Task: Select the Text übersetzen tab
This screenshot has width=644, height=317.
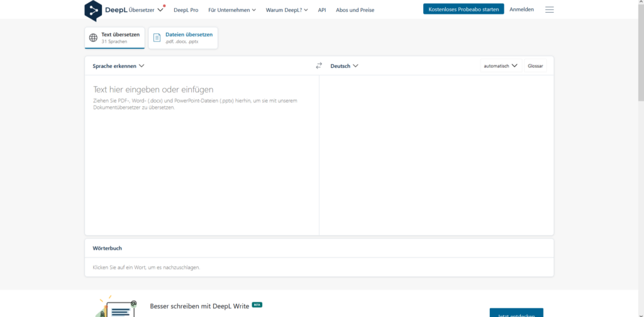Action: 114,38
